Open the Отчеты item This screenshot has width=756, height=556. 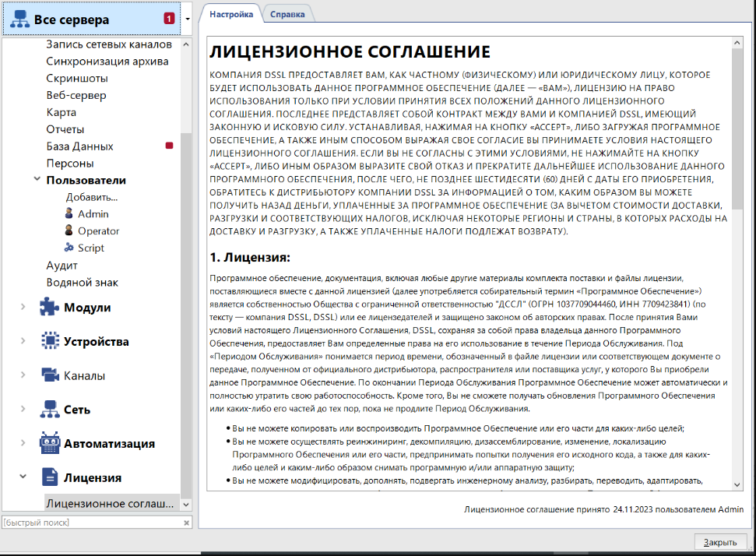65,129
